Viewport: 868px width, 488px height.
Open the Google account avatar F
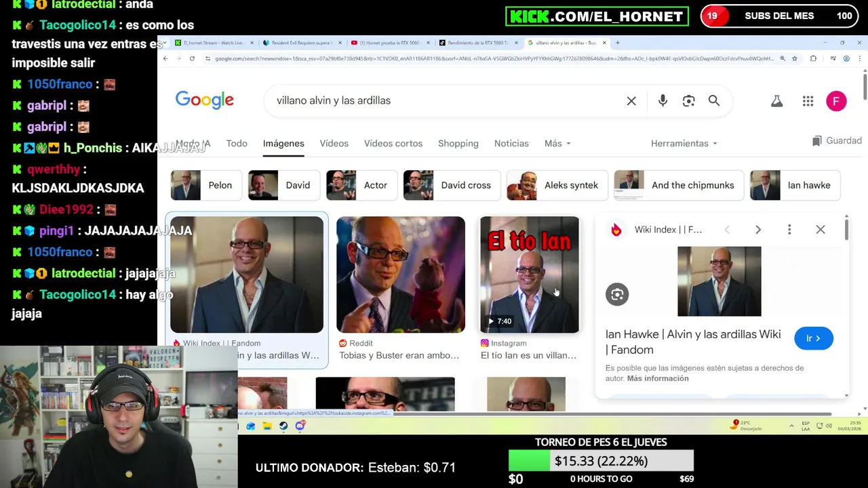pos(836,101)
